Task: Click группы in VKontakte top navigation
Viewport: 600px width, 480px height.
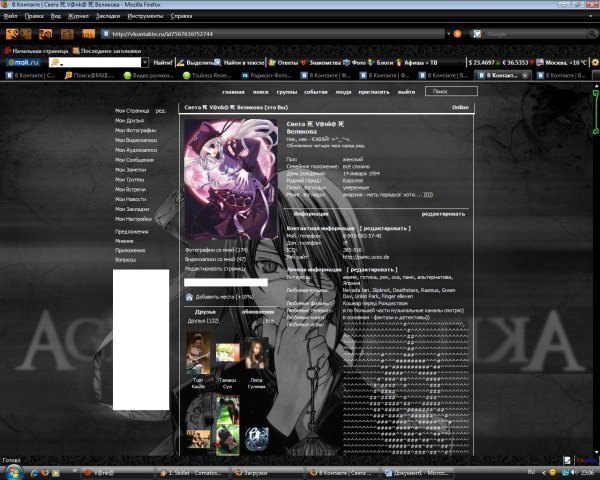Action: 287,92
